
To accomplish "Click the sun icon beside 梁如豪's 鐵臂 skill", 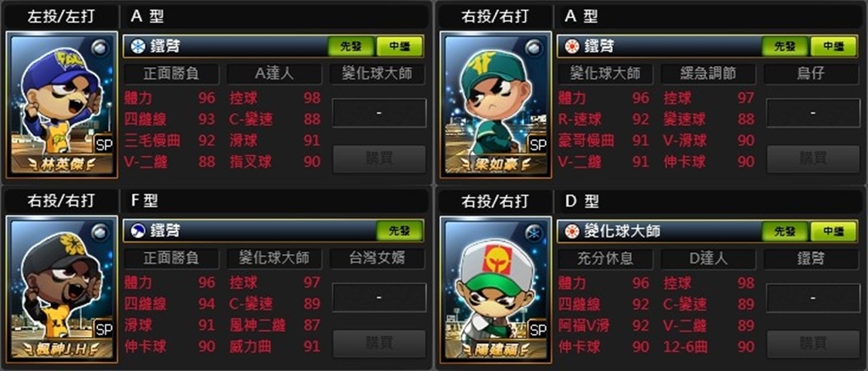I will coord(568,46).
